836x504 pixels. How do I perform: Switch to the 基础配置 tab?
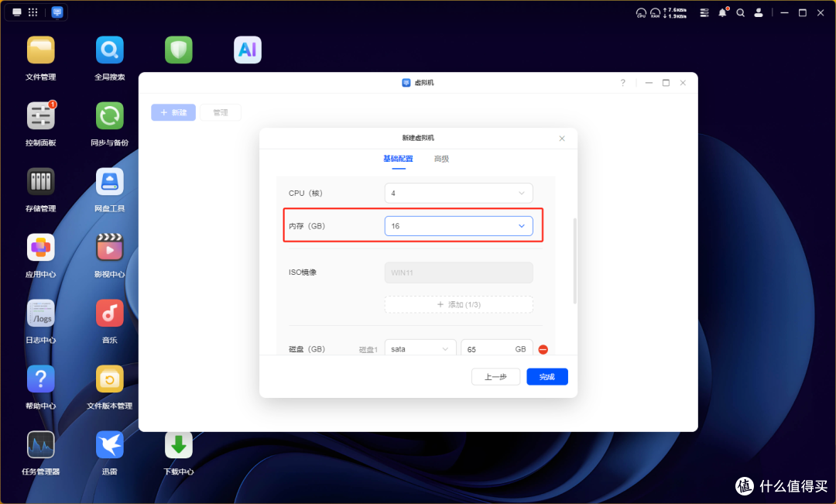[x=399, y=159]
